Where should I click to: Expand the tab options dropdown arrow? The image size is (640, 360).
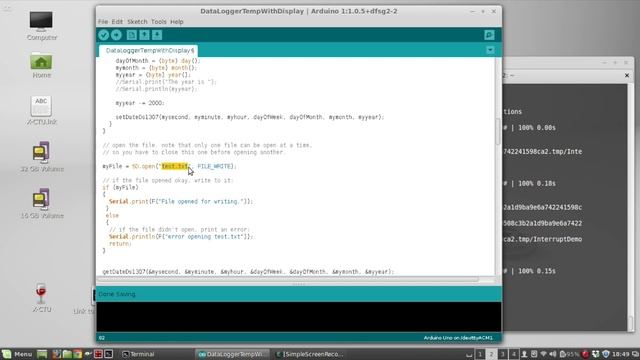click(490, 50)
